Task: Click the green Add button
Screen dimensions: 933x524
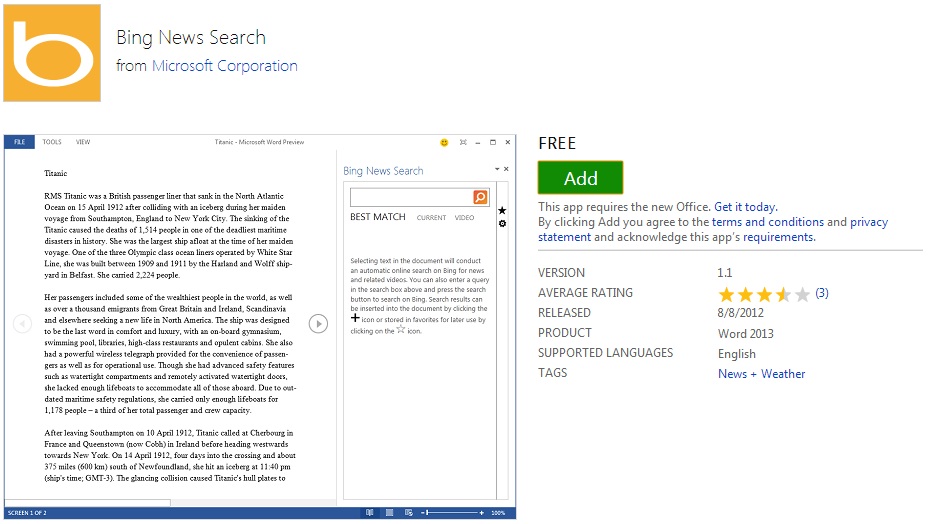Action: pos(580,177)
